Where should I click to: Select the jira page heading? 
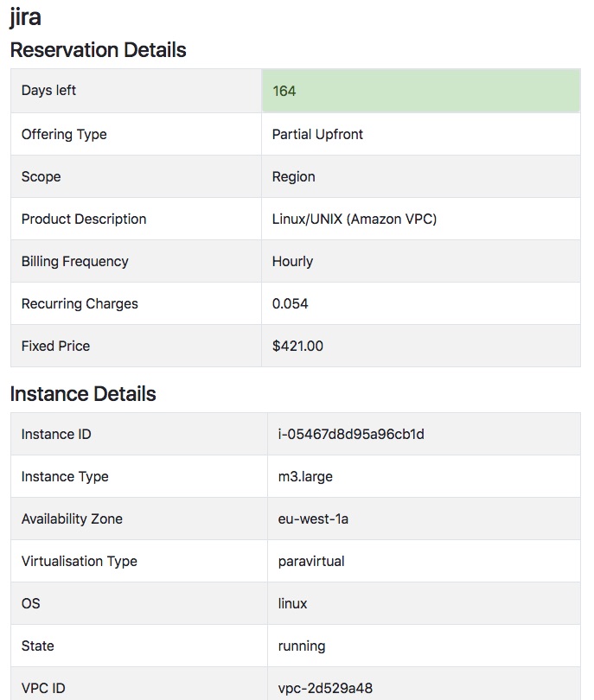pyautogui.click(x=25, y=17)
